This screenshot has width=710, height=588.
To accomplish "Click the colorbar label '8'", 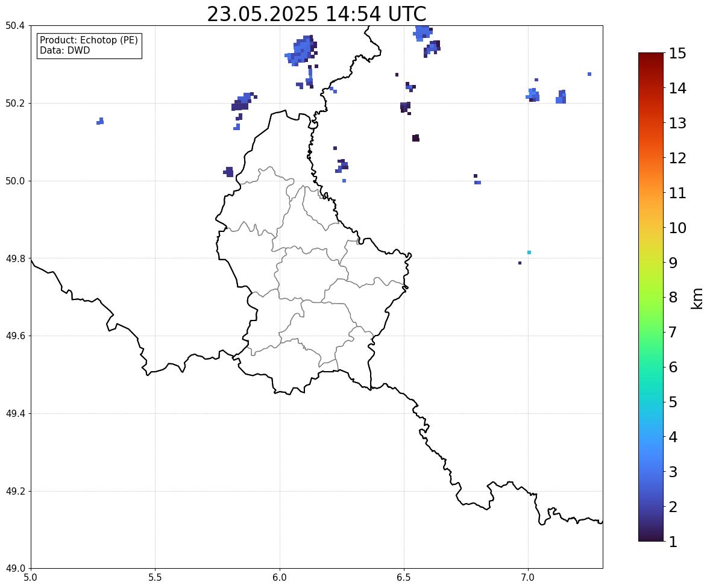I will click(673, 298).
